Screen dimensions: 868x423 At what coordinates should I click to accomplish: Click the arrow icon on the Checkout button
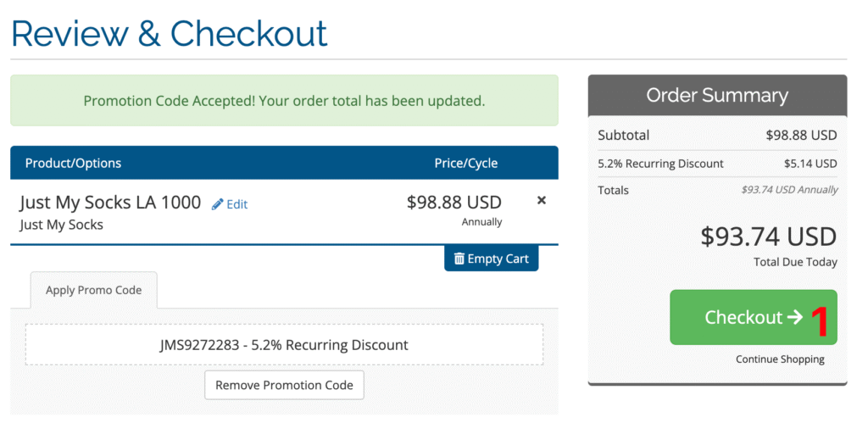pyautogui.click(x=794, y=317)
